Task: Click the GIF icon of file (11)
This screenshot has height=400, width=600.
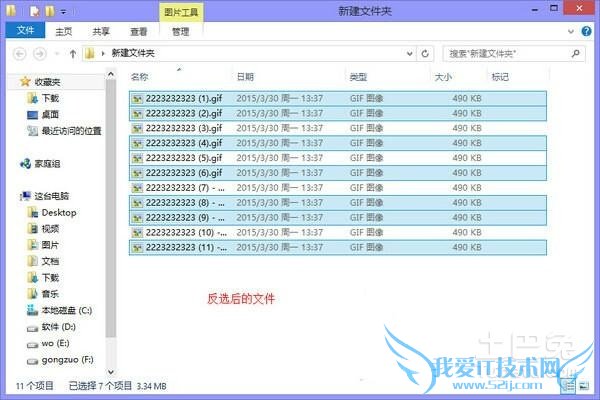Action: tap(137, 248)
